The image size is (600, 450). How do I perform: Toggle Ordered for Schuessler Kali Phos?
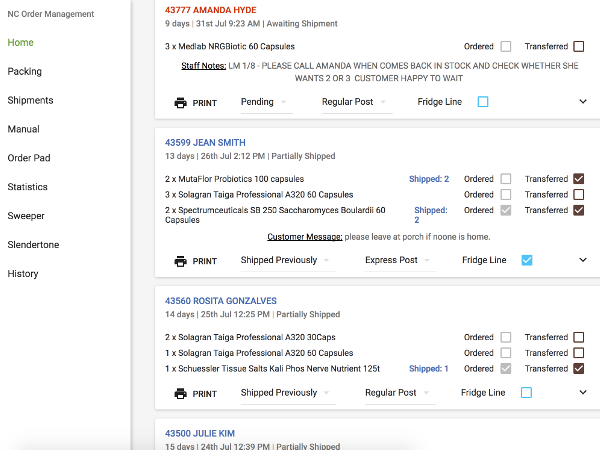tap(506, 368)
